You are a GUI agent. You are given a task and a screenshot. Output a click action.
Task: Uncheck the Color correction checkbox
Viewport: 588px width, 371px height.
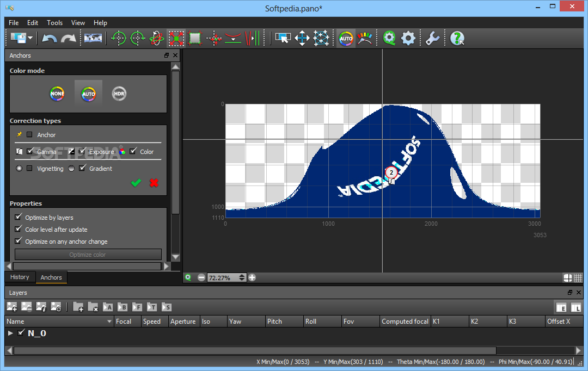coord(133,151)
